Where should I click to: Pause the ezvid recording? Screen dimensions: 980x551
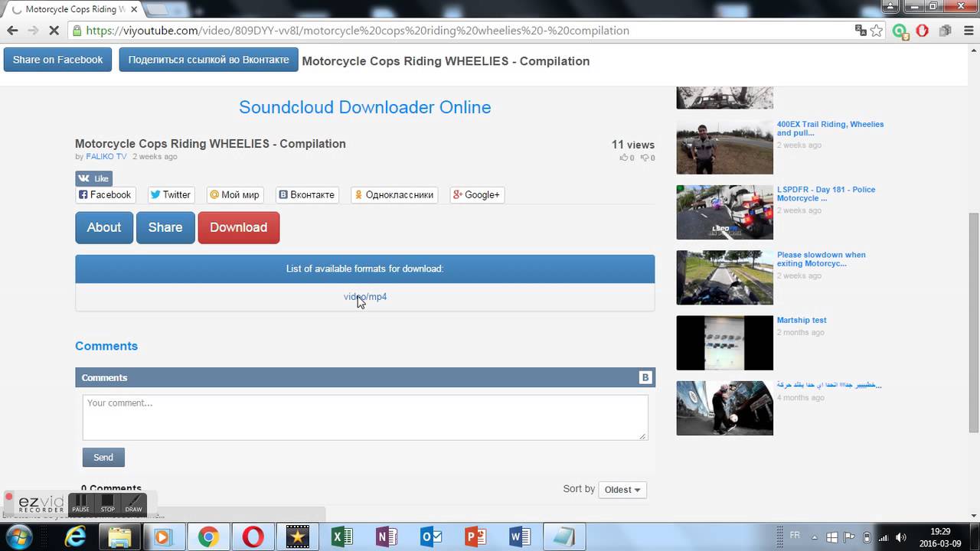(81, 504)
